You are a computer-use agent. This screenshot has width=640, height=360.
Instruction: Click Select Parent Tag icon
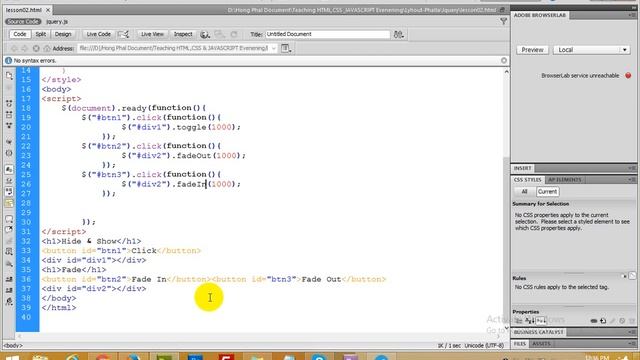coord(9,141)
